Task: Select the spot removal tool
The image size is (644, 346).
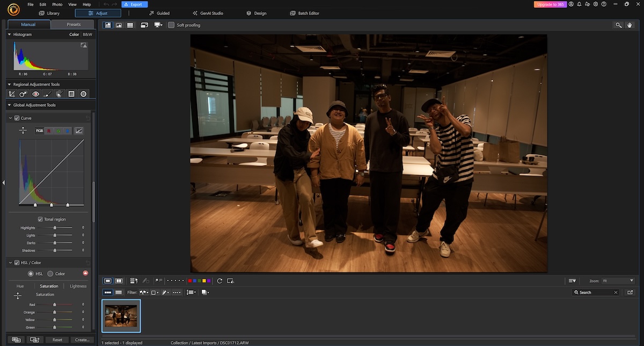Action: 23,93
